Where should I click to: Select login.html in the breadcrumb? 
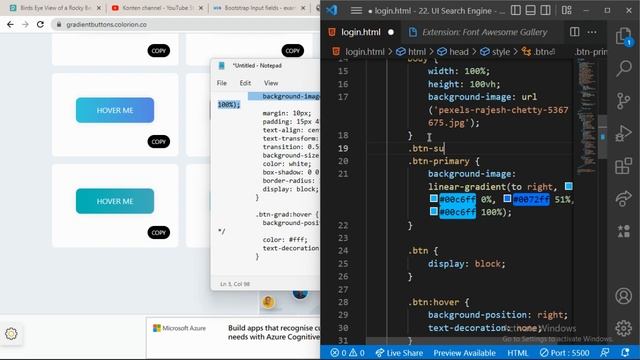pyautogui.click(x=364, y=52)
